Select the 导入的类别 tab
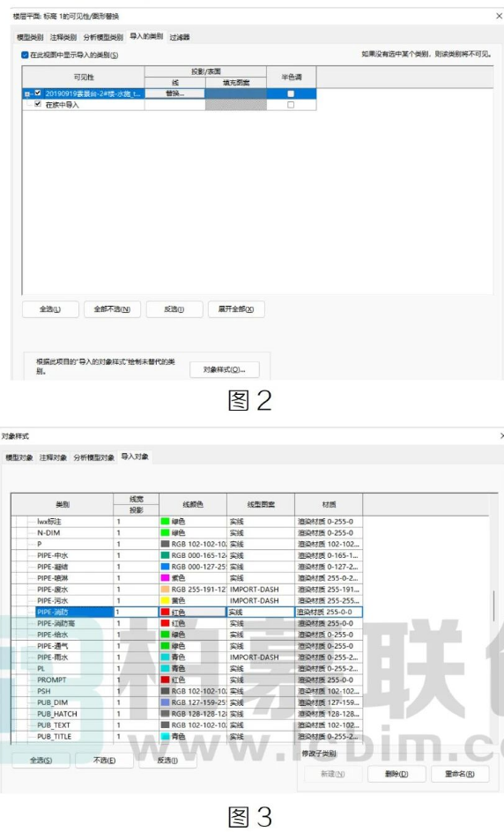504x832 pixels. (x=146, y=37)
